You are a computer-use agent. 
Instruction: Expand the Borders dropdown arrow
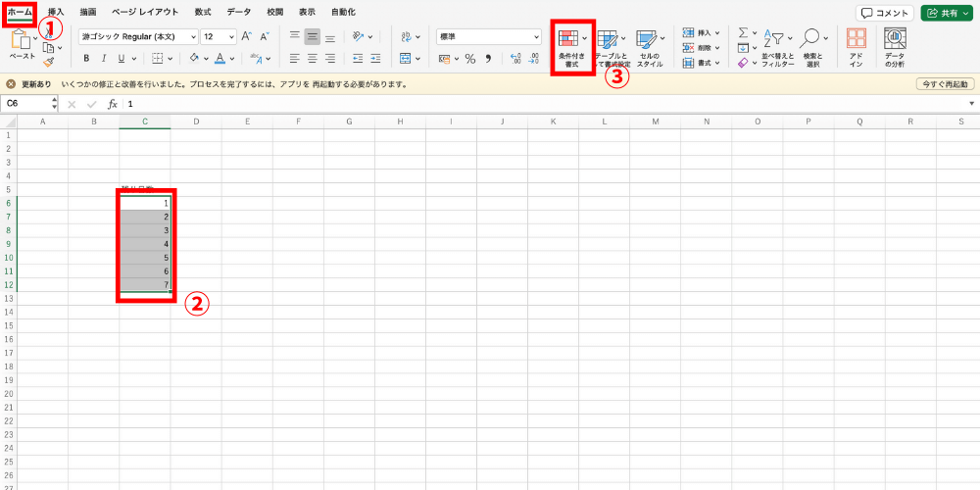coord(171,59)
